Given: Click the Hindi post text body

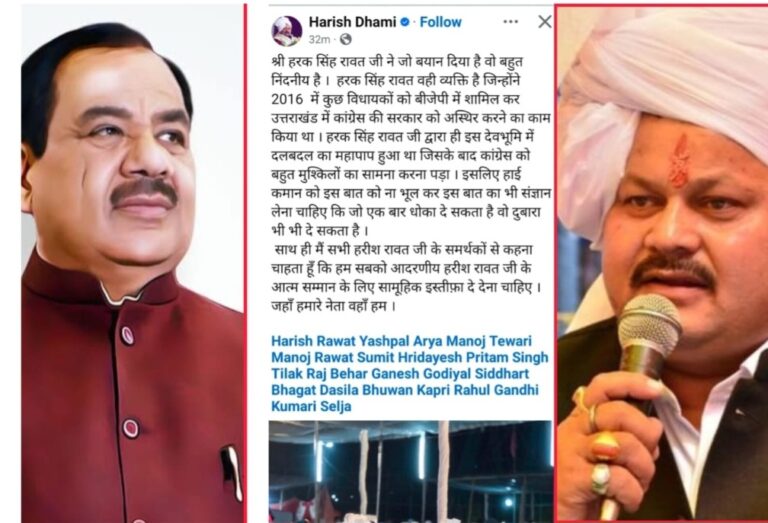Looking at the screenshot, I should tap(410, 184).
